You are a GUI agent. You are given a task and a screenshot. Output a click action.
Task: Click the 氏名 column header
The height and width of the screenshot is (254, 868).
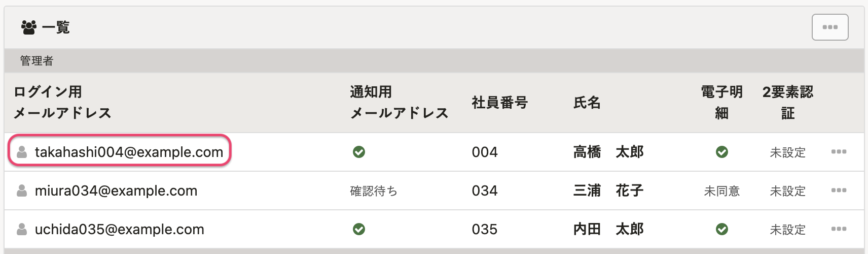[587, 103]
